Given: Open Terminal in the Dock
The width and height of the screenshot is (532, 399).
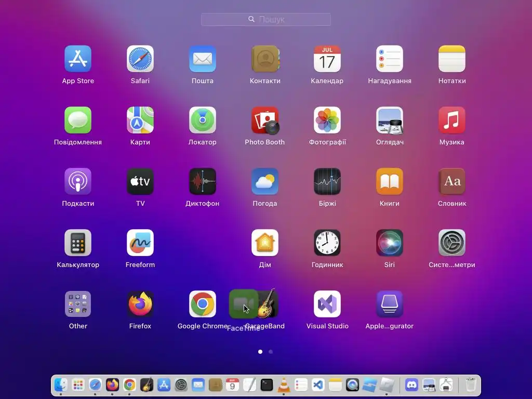Looking at the screenshot, I should (x=267, y=385).
